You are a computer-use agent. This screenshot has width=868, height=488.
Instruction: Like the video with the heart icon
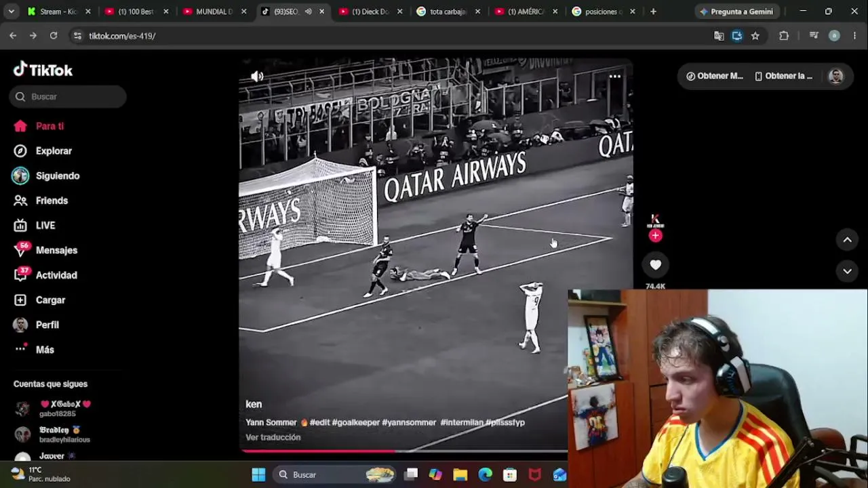[x=655, y=265]
